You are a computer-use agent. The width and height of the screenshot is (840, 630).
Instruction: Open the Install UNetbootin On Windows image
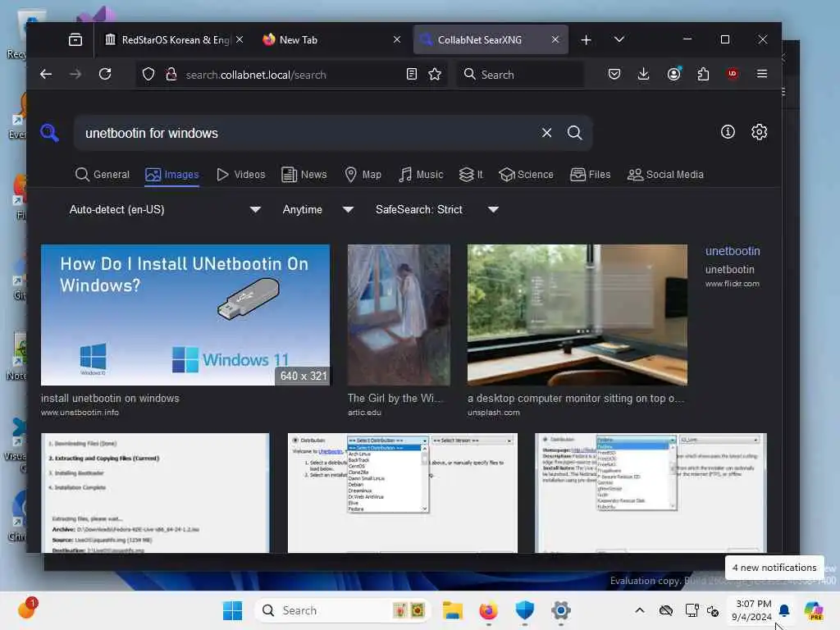[185, 315]
